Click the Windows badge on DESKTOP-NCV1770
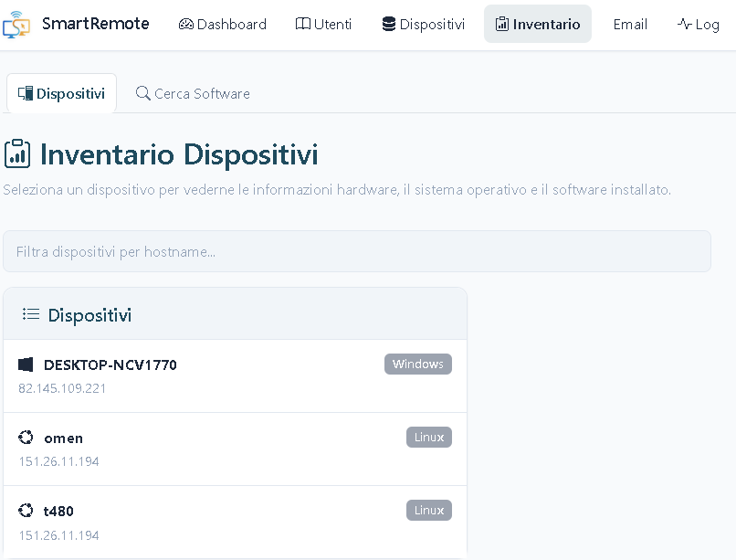 click(x=418, y=364)
